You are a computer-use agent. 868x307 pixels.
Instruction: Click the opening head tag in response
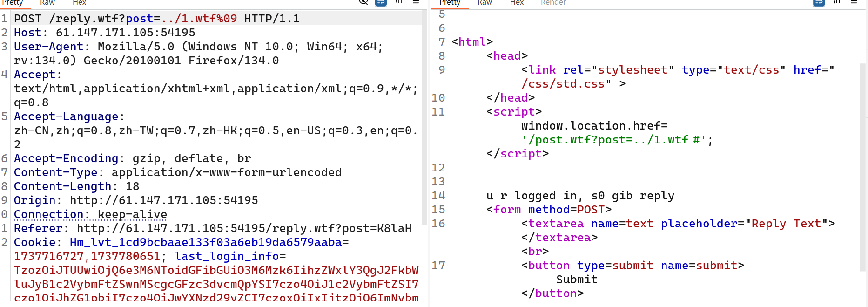pos(507,56)
